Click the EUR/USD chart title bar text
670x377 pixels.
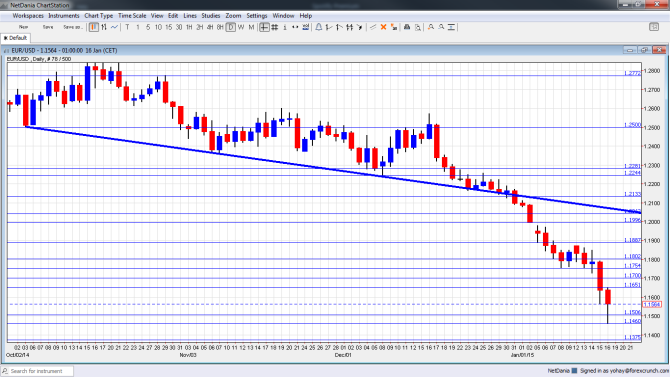click(x=64, y=50)
